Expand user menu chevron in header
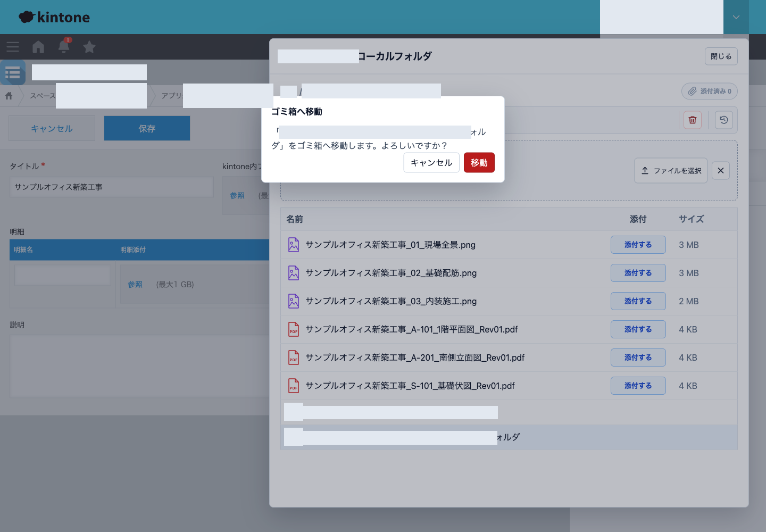766x532 pixels. (736, 17)
